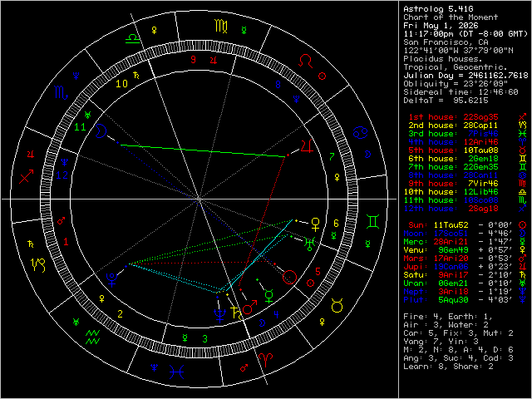Select the Sun position '11Tau52'
Screen dimensions: 532x399
point(451,225)
